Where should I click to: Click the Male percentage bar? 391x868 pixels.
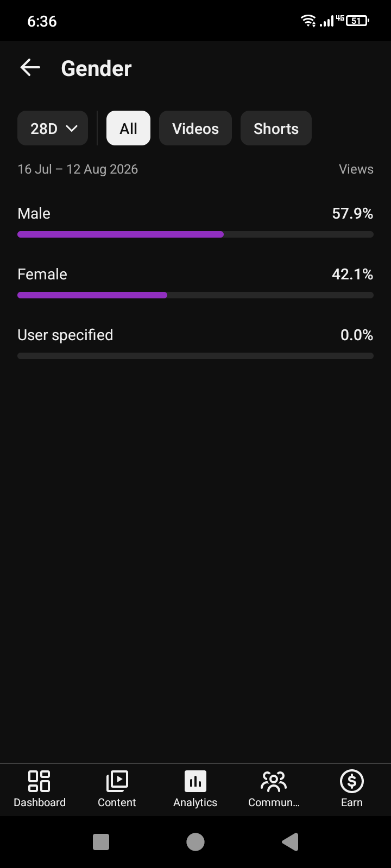tap(195, 234)
